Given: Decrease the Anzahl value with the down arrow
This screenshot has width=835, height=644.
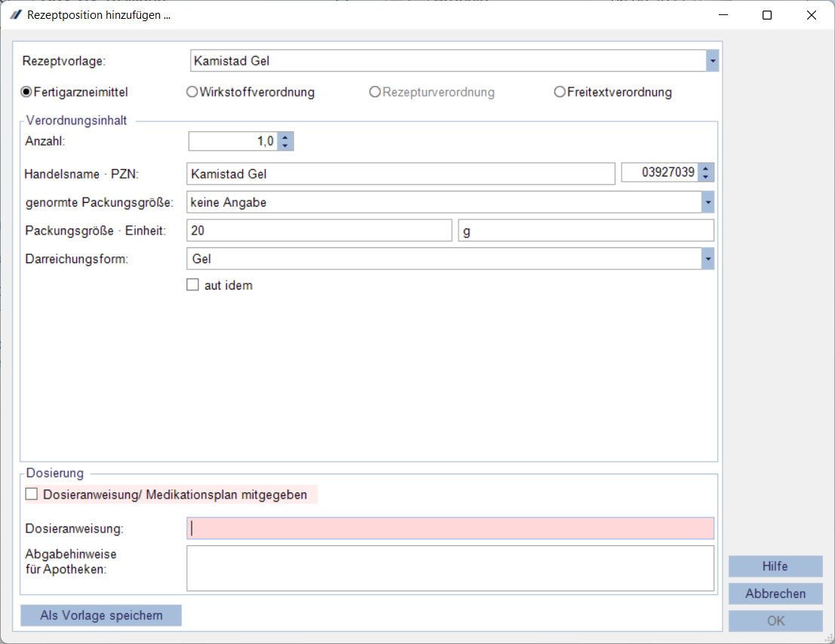Looking at the screenshot, I should [285, 146].
